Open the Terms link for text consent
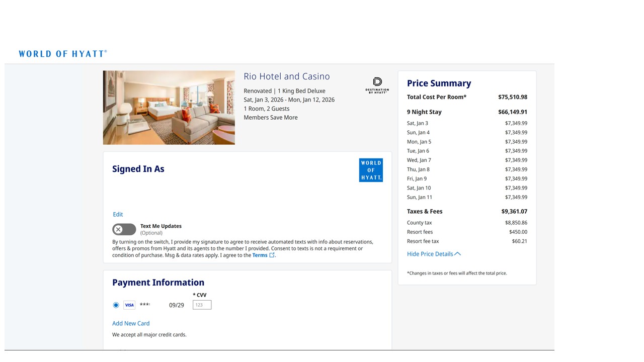This screenshot has width=644, height=362. tap(260, 255)
